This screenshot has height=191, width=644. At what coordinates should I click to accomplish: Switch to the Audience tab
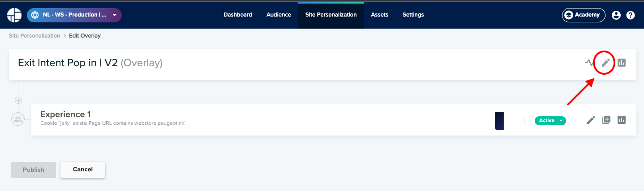279,15
